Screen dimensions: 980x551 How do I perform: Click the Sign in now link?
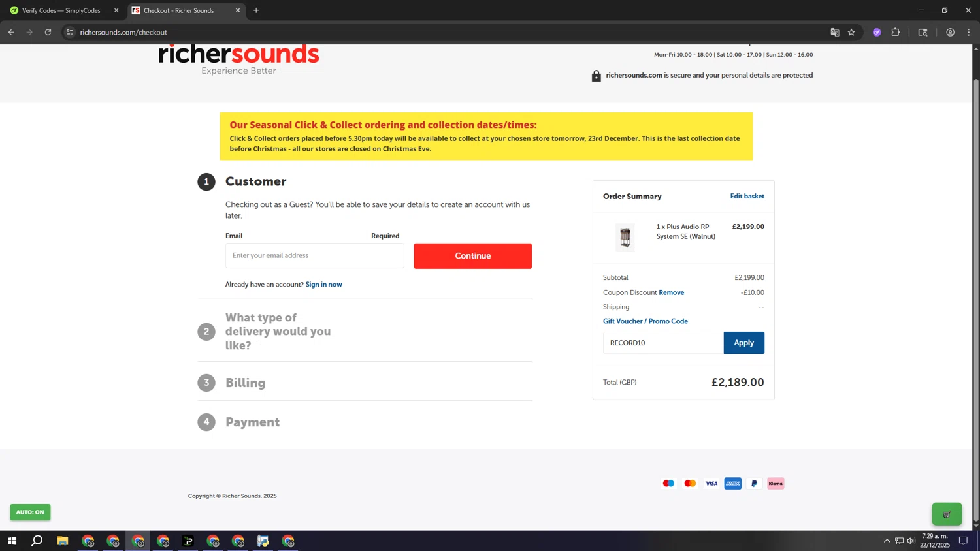click(x=323, y=285)
